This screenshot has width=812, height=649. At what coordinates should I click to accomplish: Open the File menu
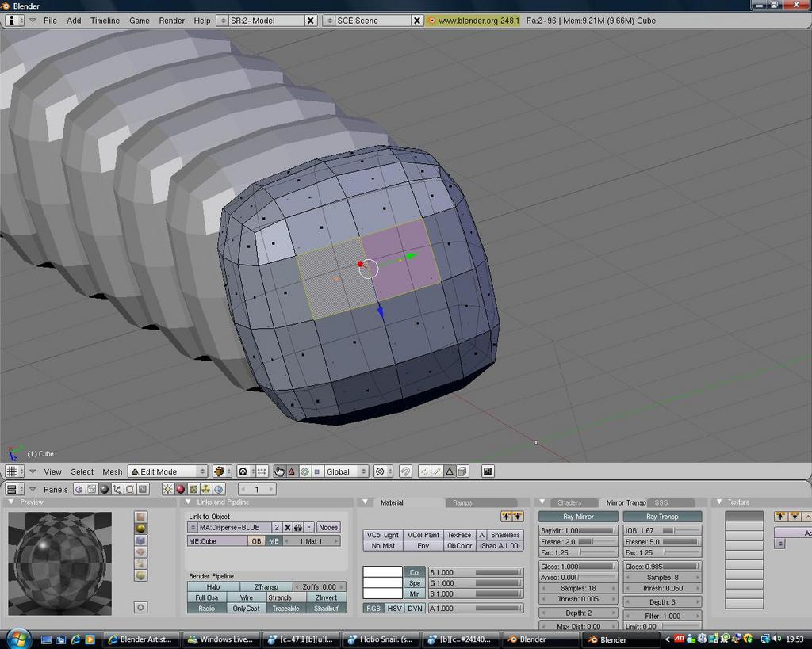[50, 21]
